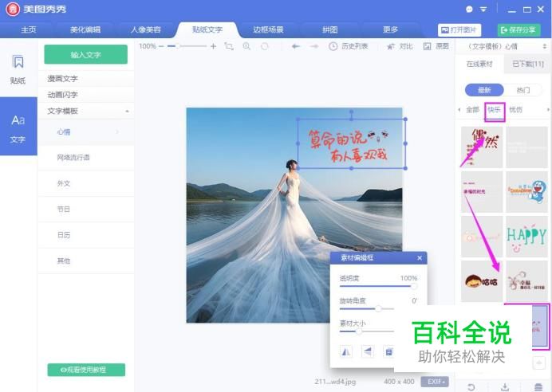This screenshot has width=552, height=392.
Task: Click the left category scroll arrow
Action: (x=459, y=110)
